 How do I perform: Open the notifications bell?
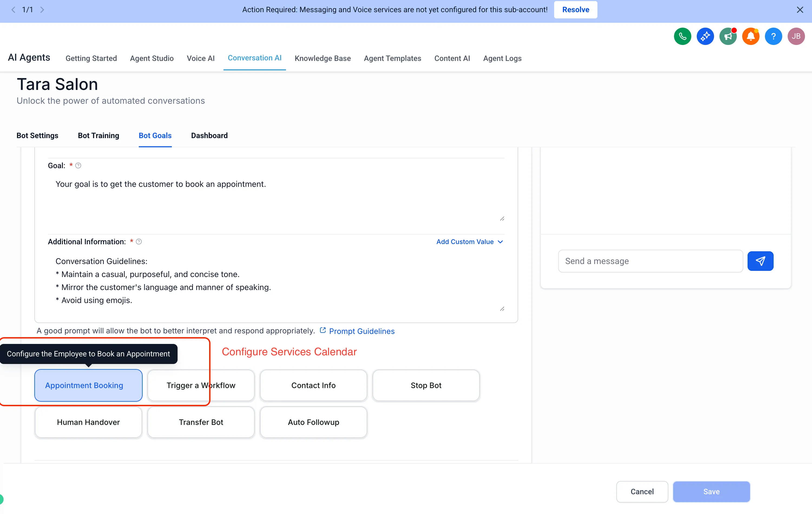point(751,36)
